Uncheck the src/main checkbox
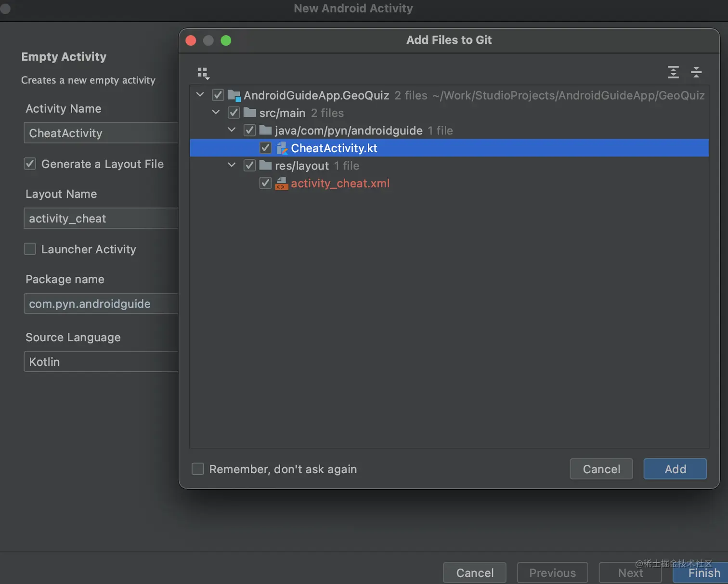This screenshot has width=728, height=584. tap(234, 113)
